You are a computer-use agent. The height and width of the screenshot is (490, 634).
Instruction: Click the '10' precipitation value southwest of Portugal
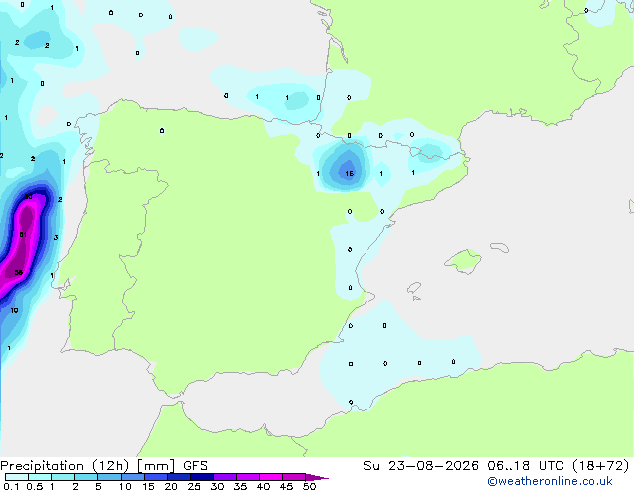(x=14, y=310)
